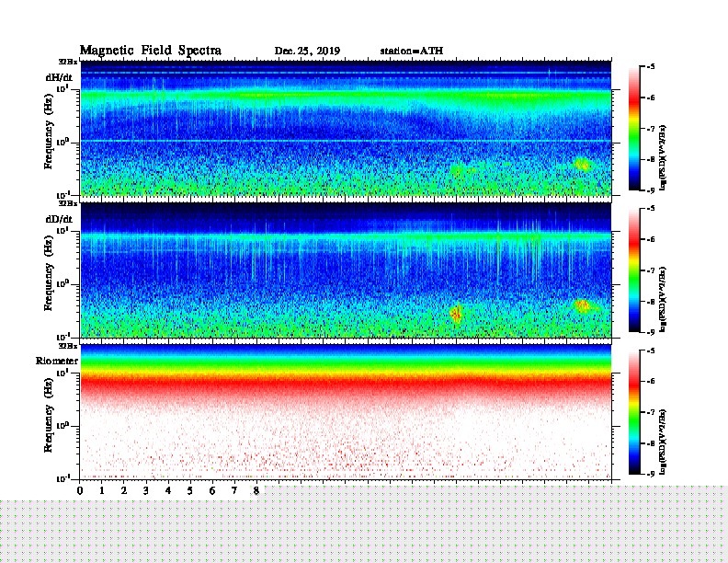Click the "-6" value on dD/dt color bar
Screen dimensions: 728x563
coord(651,240)
